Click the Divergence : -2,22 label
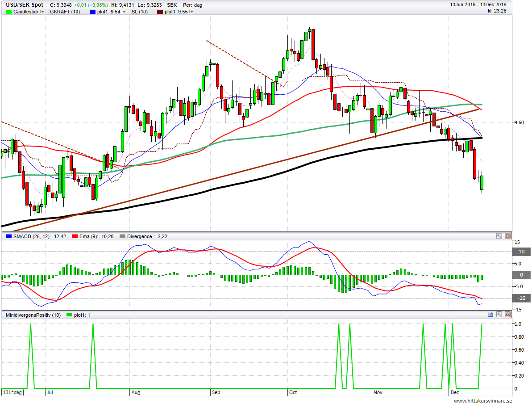 [x=147, y=236]
